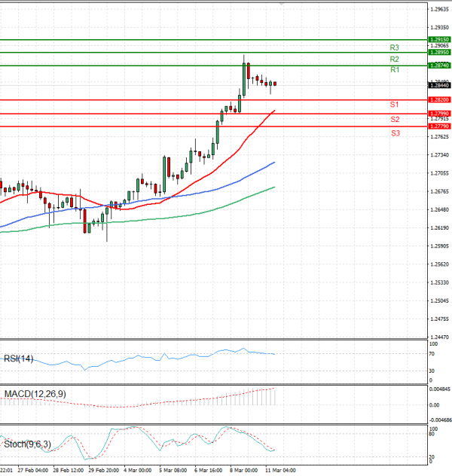Open the Stoch(9,6,3) indicator label

[26, 444]
